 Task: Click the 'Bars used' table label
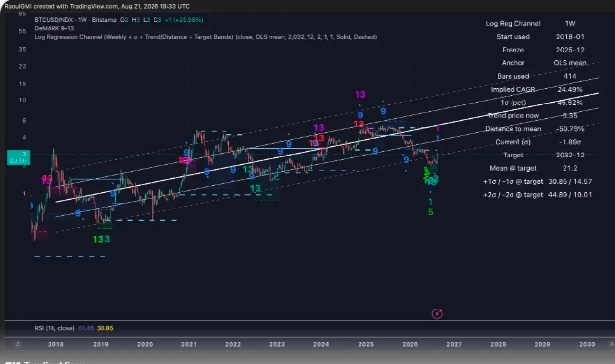coord(513,76)
